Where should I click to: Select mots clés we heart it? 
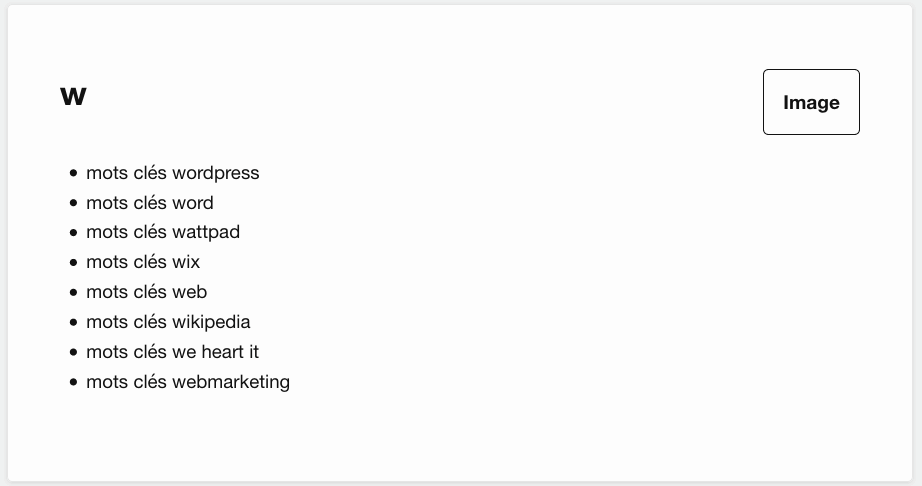(x=172, y=352)
